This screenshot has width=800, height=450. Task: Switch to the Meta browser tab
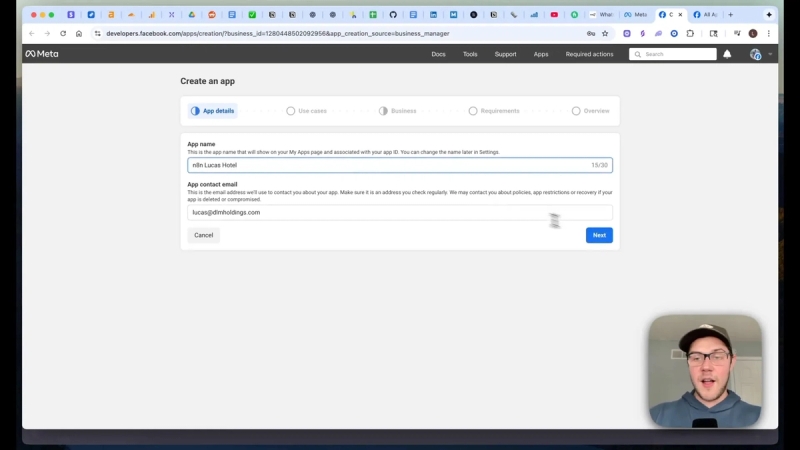pos(636,15)
